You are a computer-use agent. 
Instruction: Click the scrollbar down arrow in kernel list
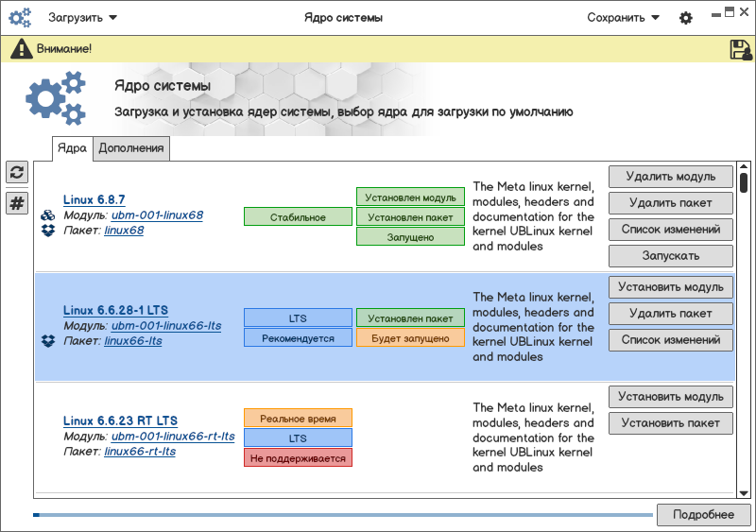744,493
